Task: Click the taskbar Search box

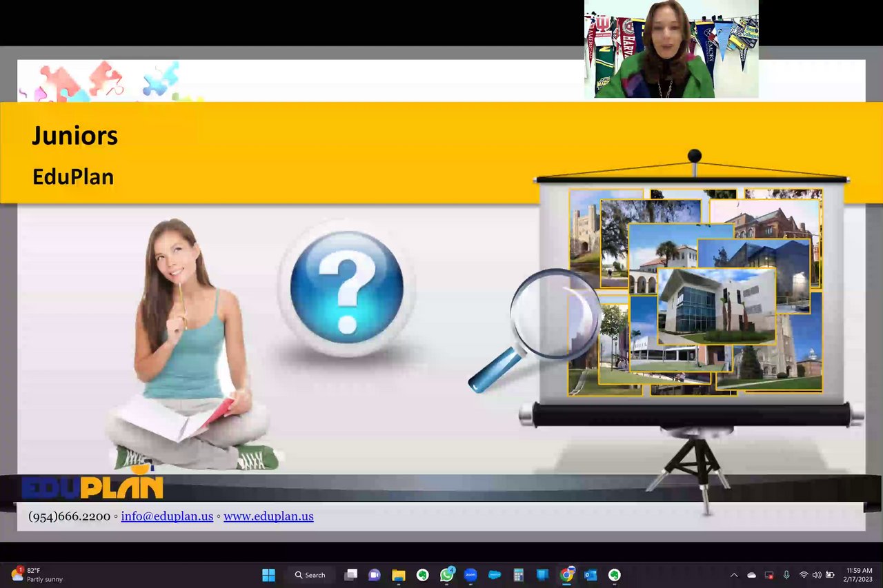Action: (311, 575)
